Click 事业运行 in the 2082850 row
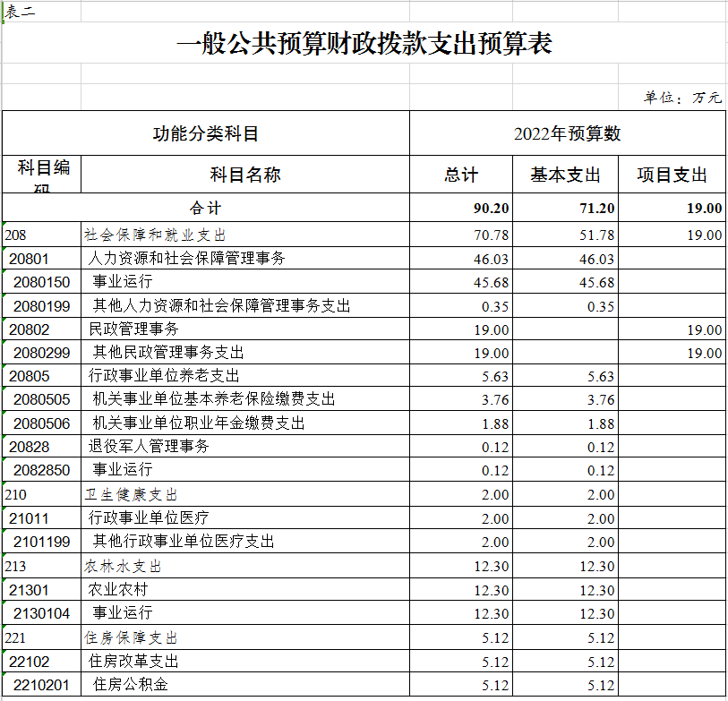This screenshot has width=728, height=701. click(x=123, y=469)
